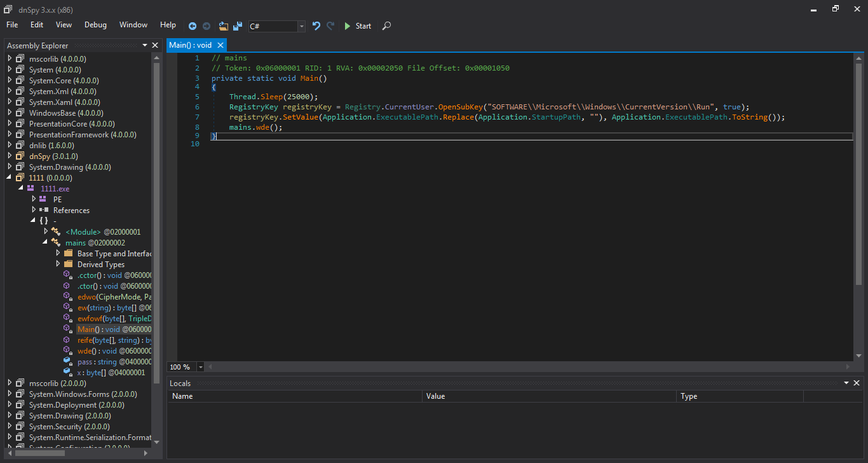Click the Open file folder icon
The image size is (868, 463).
pyautogui.click(x=224, y=26)
